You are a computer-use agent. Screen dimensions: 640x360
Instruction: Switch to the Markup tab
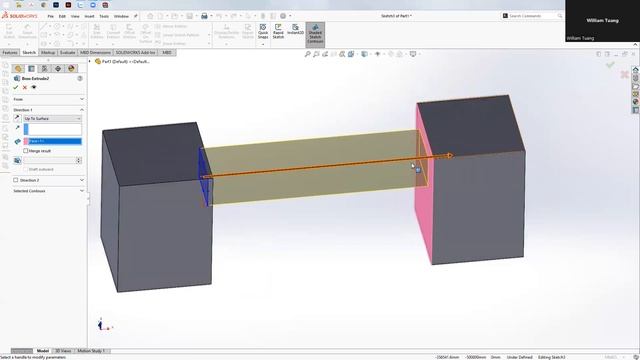click(x=48, y=53)
